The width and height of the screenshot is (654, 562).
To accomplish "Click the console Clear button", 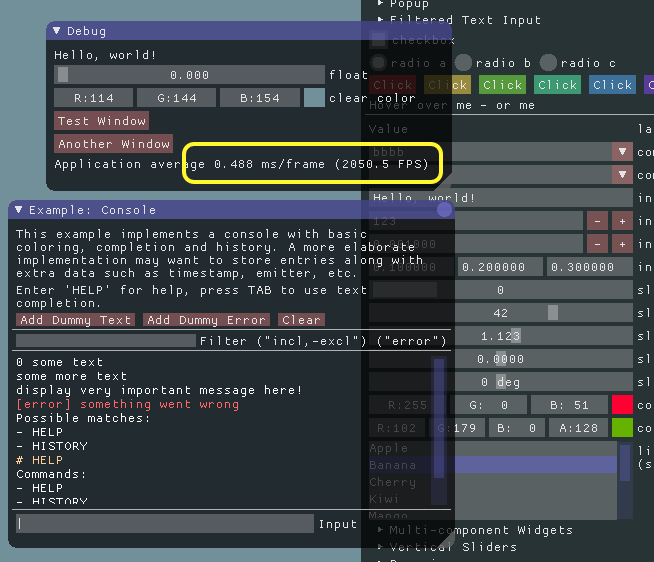I will click(x=301, y=320).
